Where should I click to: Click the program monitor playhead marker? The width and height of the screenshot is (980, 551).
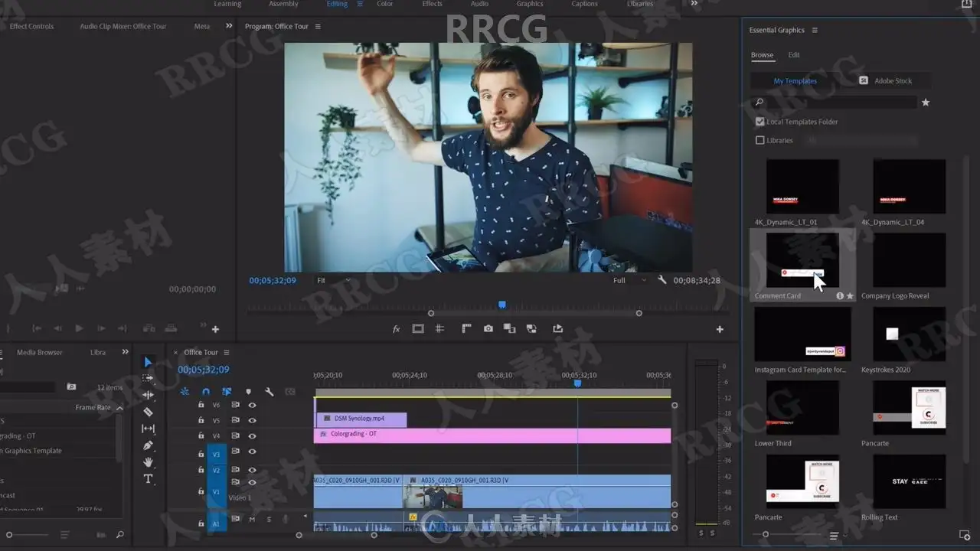(502, 305)
